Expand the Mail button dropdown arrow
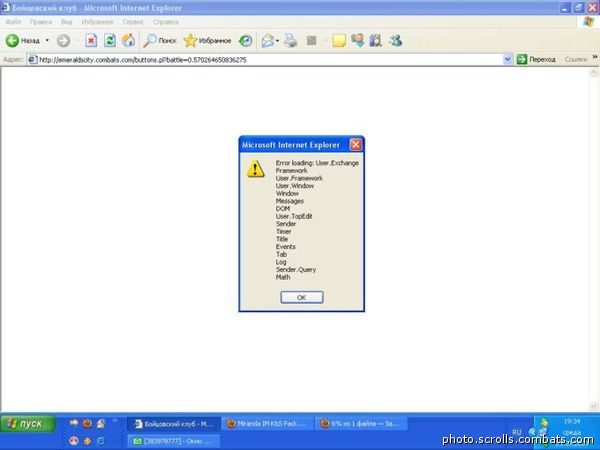600x450 pixels. click(x=277, y=41)
